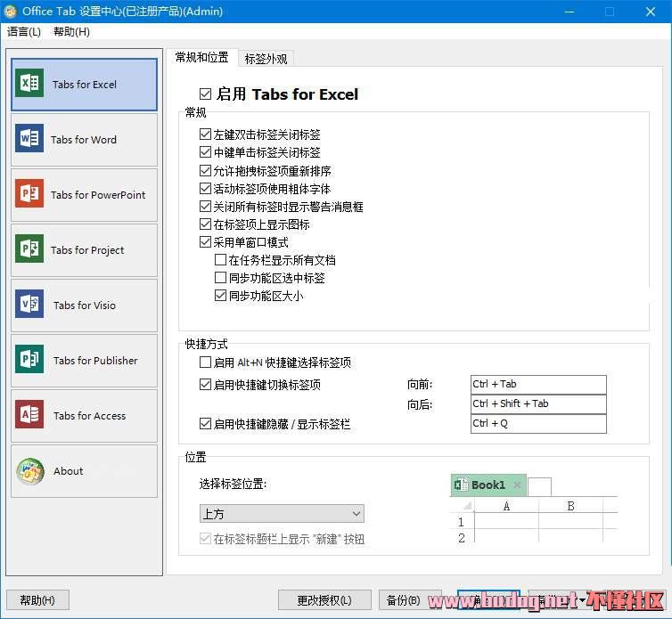Select Tabs for PowerPoint label
The width and height of the screenshot is (672, 619).
[x=98, y=195]
